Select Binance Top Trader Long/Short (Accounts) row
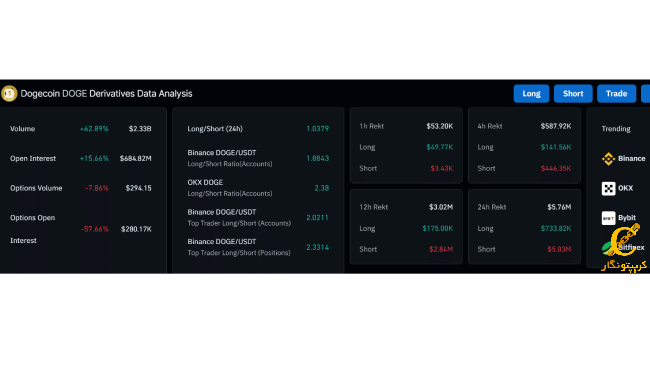The width and height of the screenshot is (650, 365). pyautogui.click(x=258, y=217)
